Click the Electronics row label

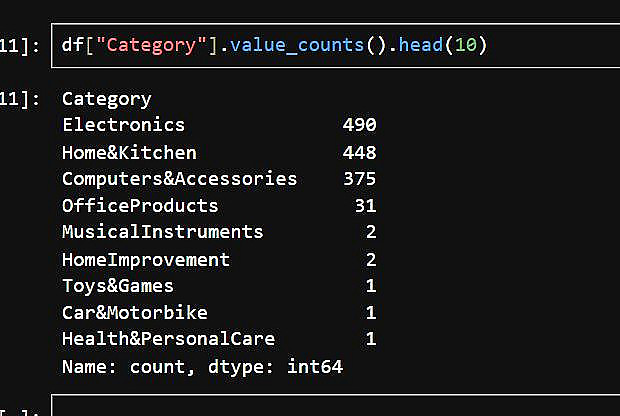pos(123,125)
